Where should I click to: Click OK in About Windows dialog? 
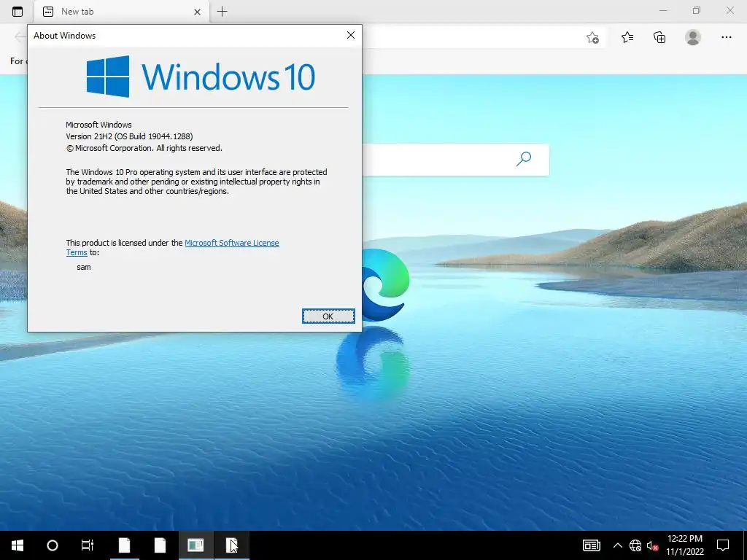tap(328, 316)
